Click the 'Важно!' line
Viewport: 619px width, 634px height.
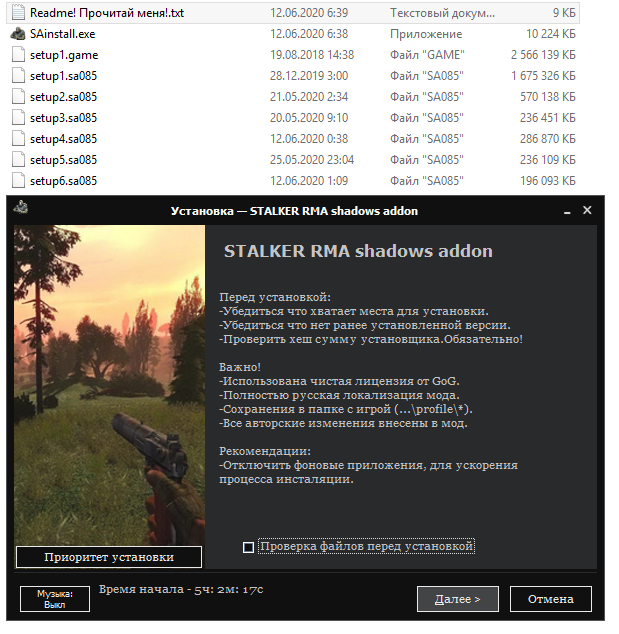coord(240,368)
